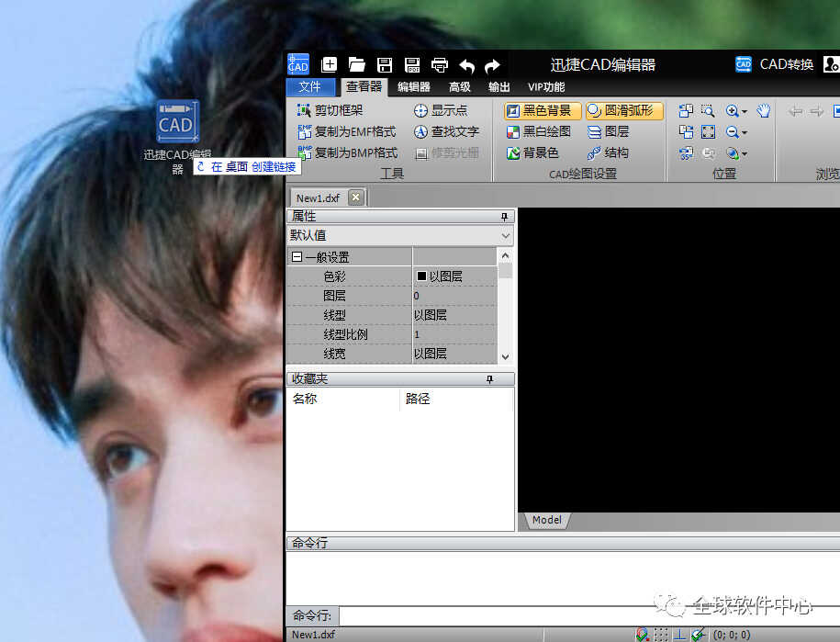
Task: Click the Undo arrow icon
Action: (x=467, y=65)
